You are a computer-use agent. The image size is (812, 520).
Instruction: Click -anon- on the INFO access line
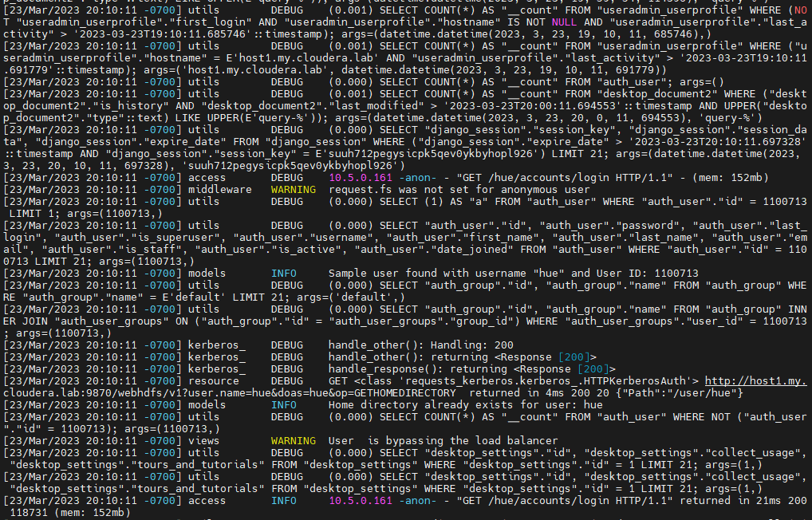417,501
